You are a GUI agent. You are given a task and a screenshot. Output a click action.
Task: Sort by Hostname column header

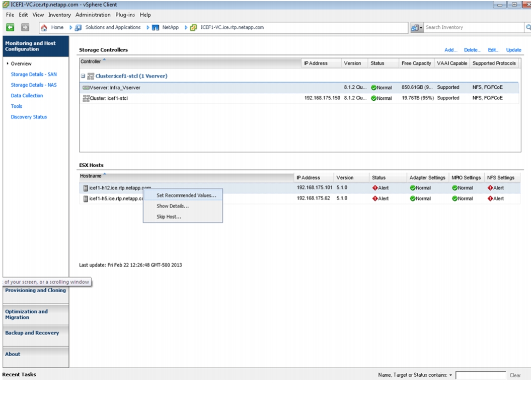tap(186, 176)
